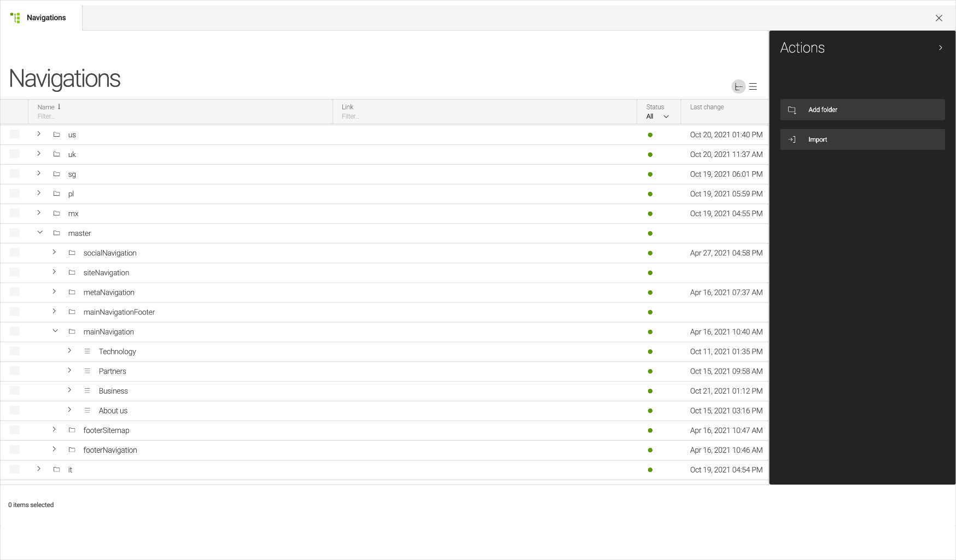
Task: Click the Name column sort arrow
Action: pos(59,107)
